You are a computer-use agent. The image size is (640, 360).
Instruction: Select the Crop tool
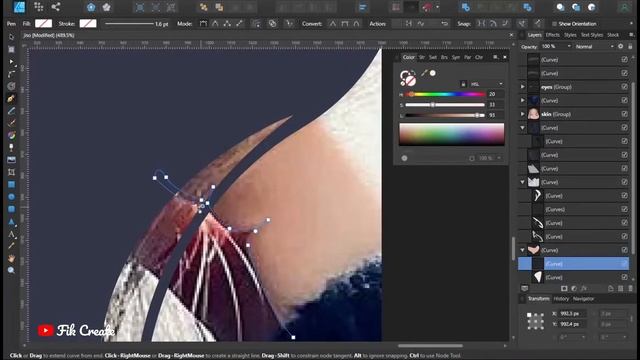tap(11, 172)
